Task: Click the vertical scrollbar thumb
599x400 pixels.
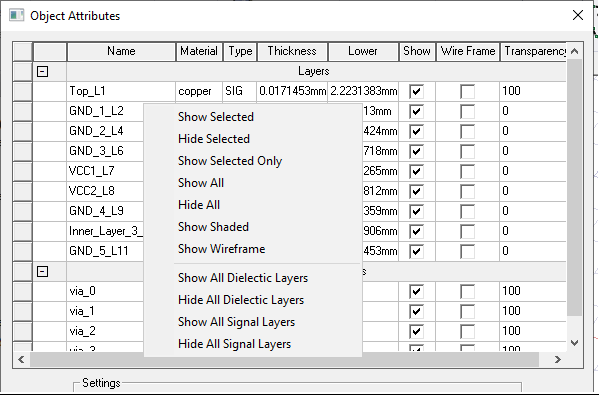Action: pyautogui.click(x=574, y=187)
